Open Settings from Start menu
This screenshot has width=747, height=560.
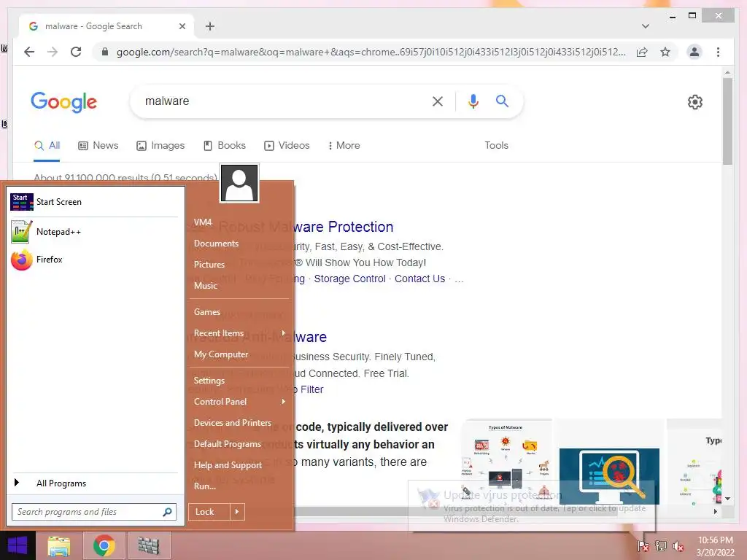[209, 381]
